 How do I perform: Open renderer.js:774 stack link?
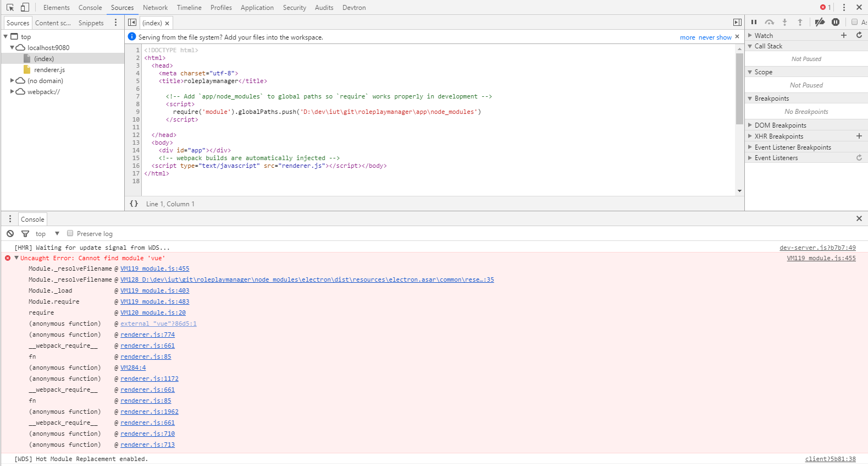(x=148, y=335)
